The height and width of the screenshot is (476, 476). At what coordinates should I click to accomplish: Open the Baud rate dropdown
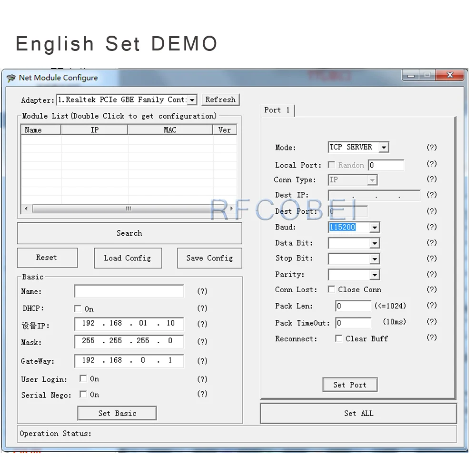coord(375,228)
